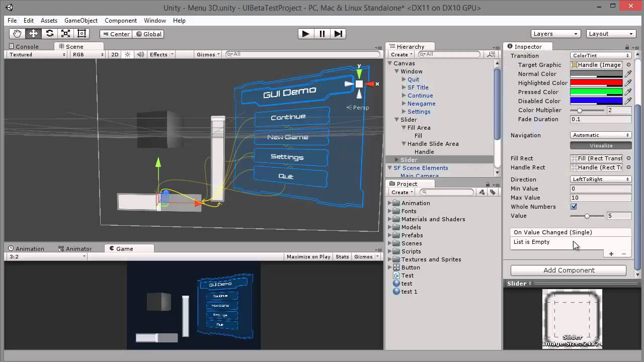Image resolution: width=644 pixels, height=362 pixels.
Task: Open Transition ColorTint dropdown
Action: click(601, 56)
